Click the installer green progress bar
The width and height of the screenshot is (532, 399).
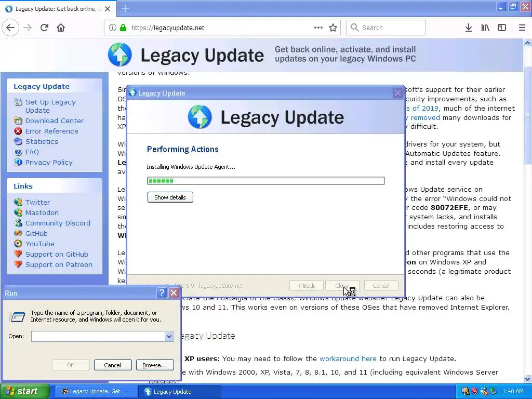click(x=265, y=181)
